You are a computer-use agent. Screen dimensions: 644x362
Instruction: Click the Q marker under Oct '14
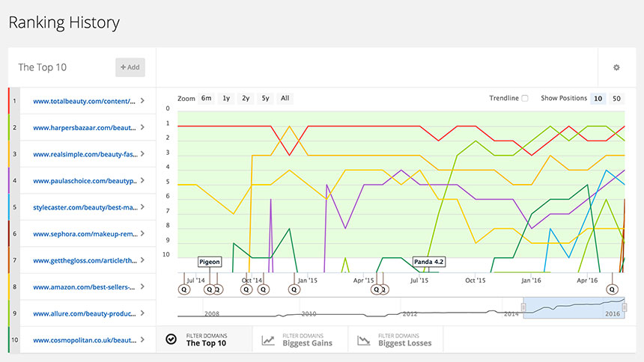246,289
